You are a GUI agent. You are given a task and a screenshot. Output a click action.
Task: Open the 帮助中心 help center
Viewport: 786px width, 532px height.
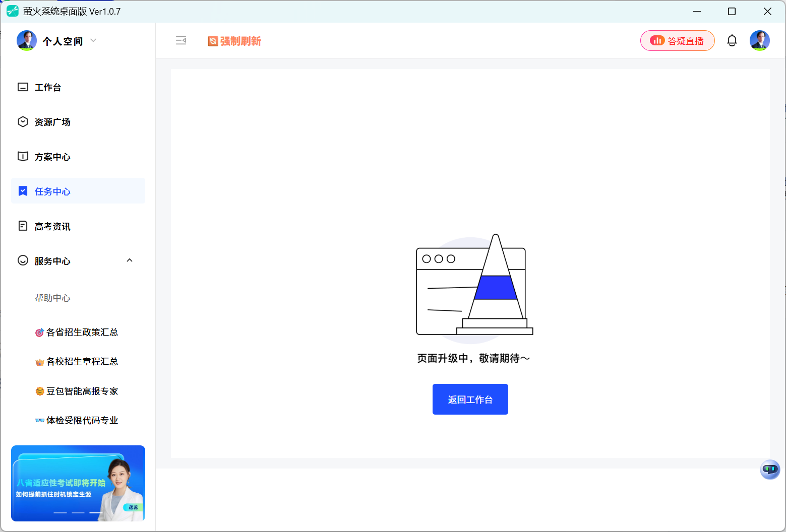coord(52,298)
